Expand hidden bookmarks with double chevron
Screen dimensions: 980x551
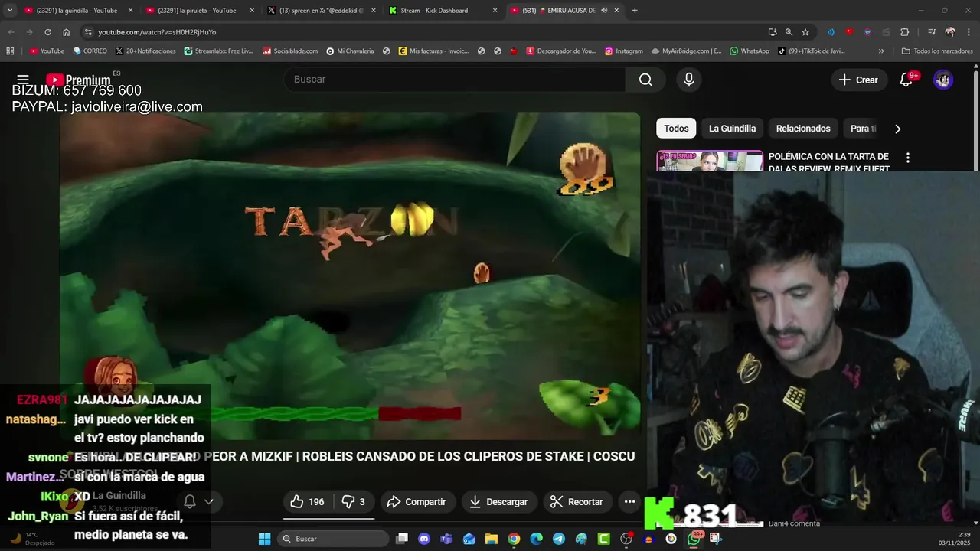coord(881,51)
